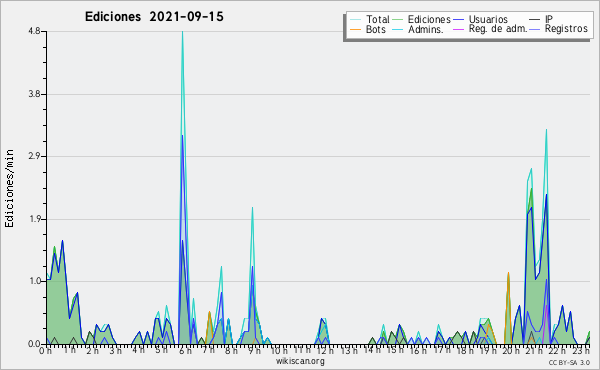
Task: Click the 4.8 y-axis value
Action: point(34,31)
